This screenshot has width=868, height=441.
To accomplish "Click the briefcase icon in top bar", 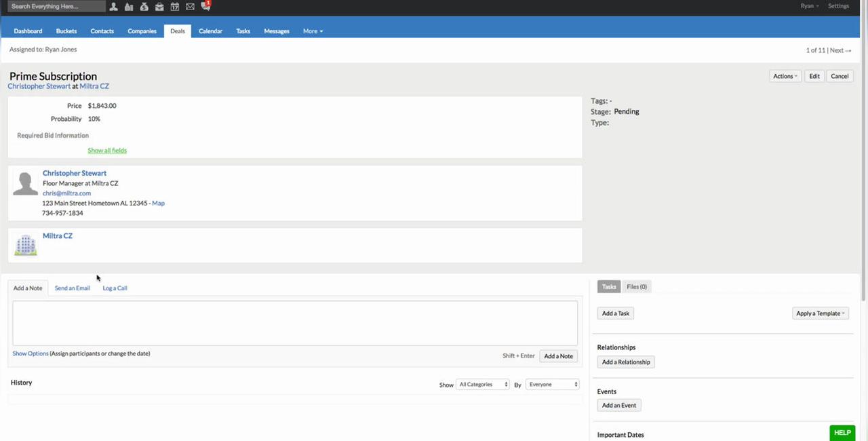I will tap(159, 7).
